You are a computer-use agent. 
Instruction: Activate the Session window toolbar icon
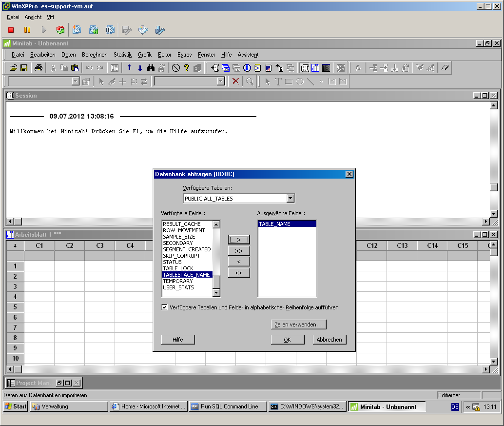coord(305,68)
